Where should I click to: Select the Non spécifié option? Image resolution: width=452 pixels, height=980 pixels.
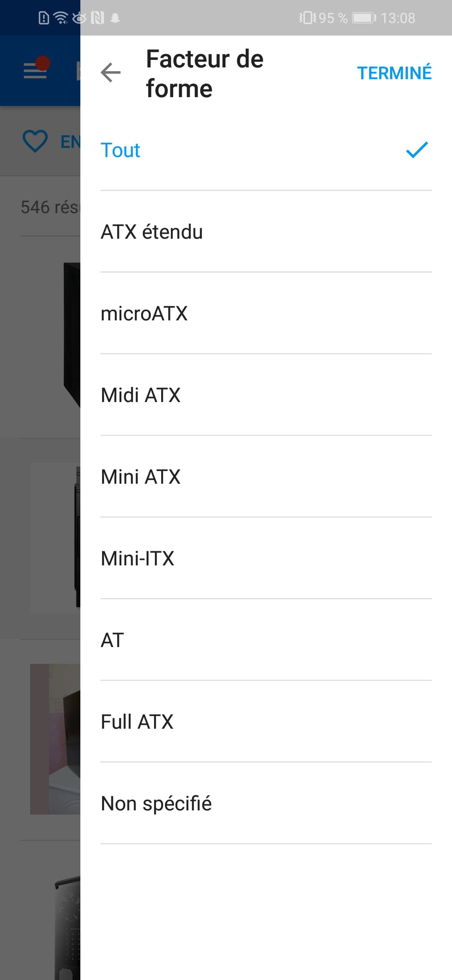(157, 804)
